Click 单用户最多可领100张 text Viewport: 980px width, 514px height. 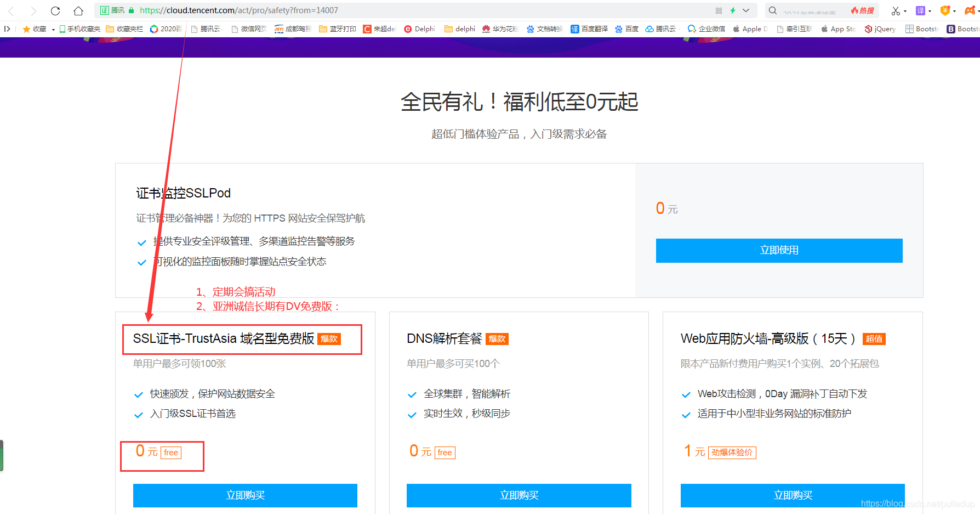click(x=180, y=364)
